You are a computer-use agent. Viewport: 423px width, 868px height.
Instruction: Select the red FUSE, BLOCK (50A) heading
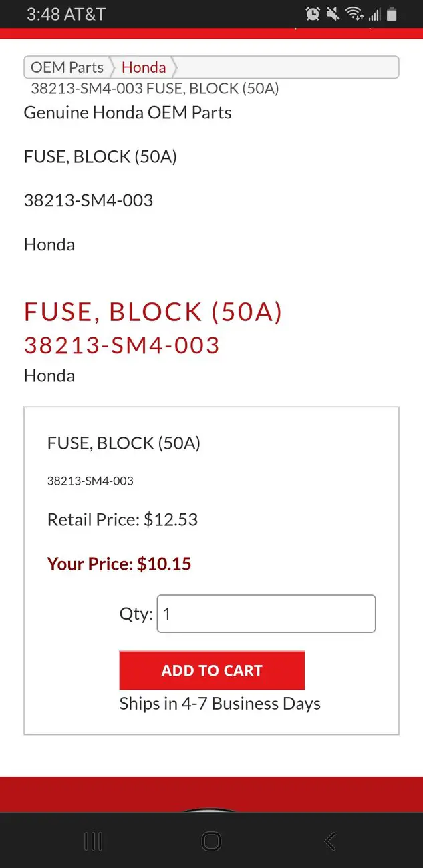[153, 312]
